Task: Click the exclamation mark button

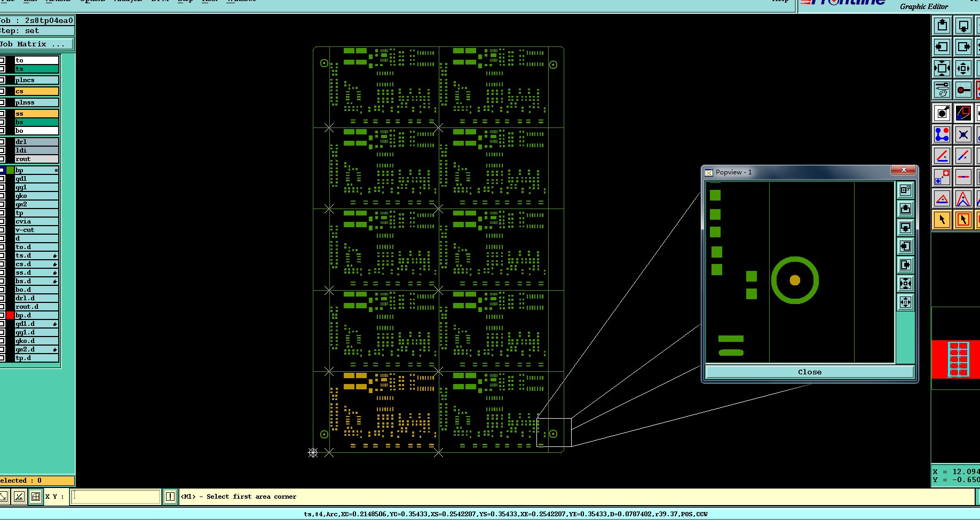Action: click(x=170, y=497)
